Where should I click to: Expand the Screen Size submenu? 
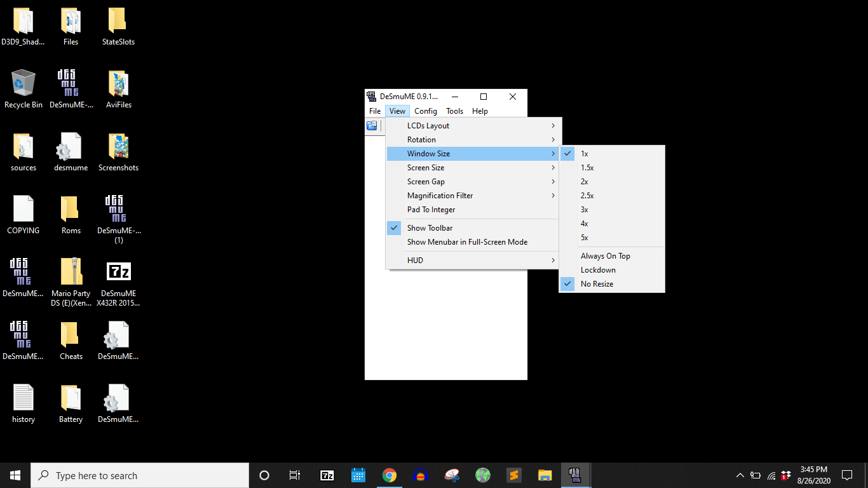pos(472,168)
